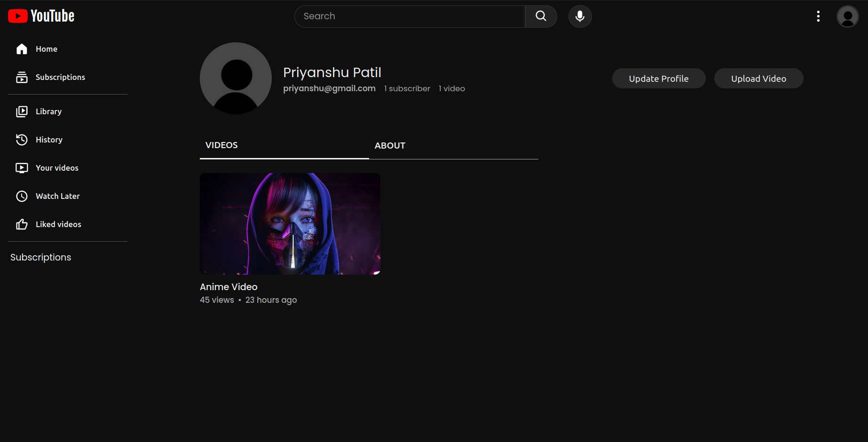Open the three-dot options menu

click(818, 16)
